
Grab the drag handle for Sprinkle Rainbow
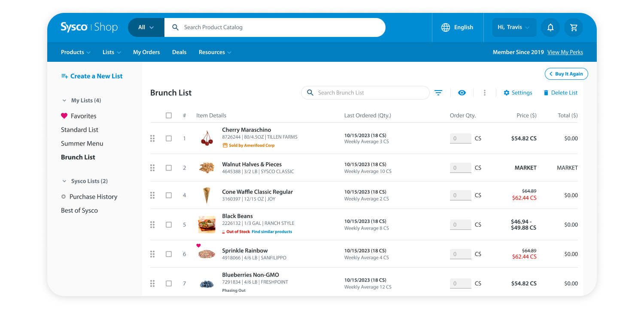coord(152,254)
